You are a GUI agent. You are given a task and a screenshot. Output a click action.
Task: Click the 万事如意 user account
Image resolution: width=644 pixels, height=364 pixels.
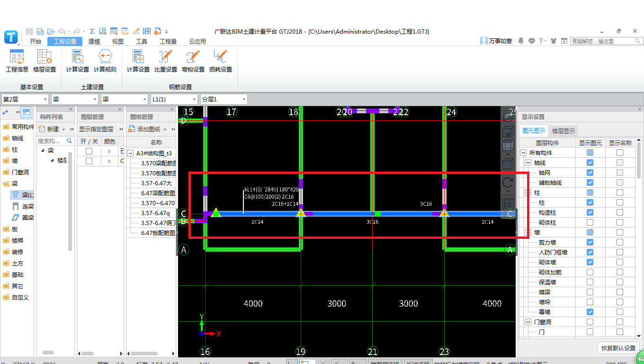click(496, 41)
